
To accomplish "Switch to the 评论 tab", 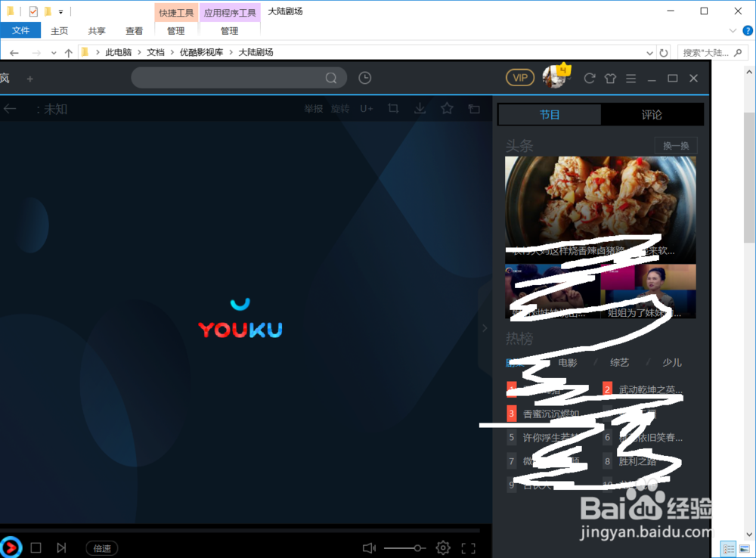I will tap(652, 115).
